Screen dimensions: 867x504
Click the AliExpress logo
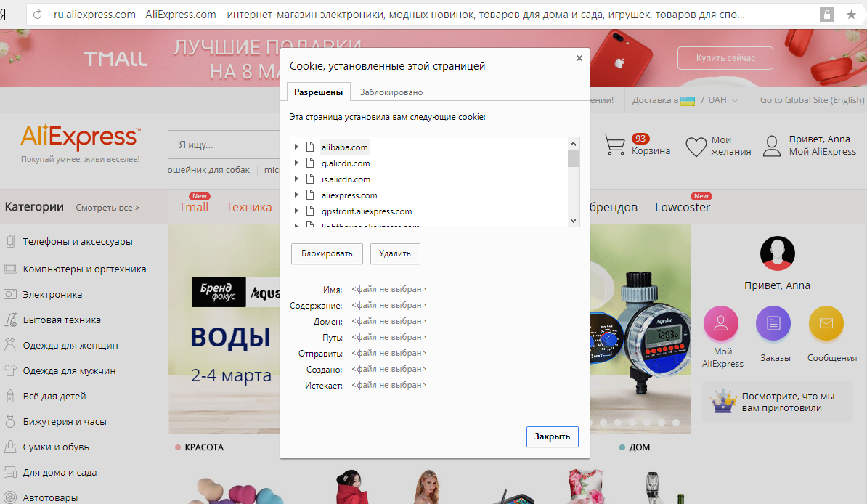[x=81, y=137]
